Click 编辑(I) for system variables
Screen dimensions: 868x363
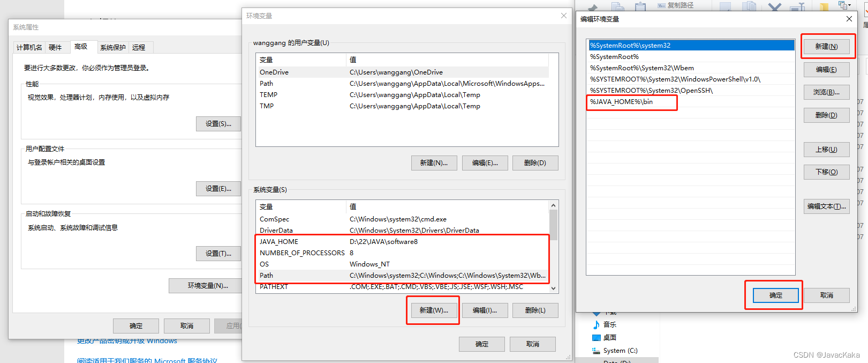point(485,310)
